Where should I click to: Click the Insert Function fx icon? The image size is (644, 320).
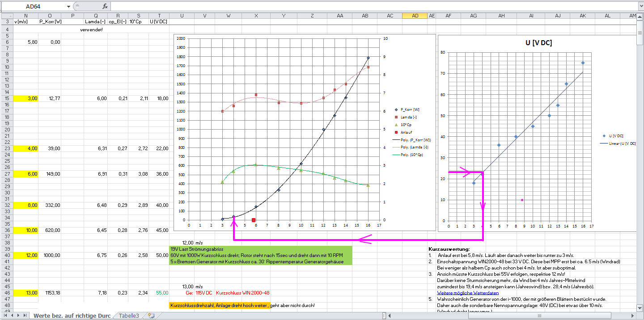click(x=105, y=6)
